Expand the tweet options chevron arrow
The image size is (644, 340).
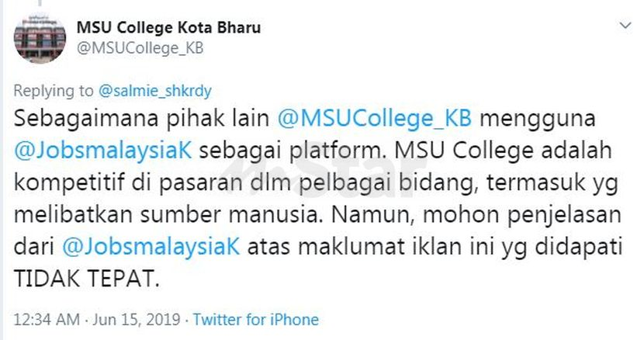click(625, 26)
